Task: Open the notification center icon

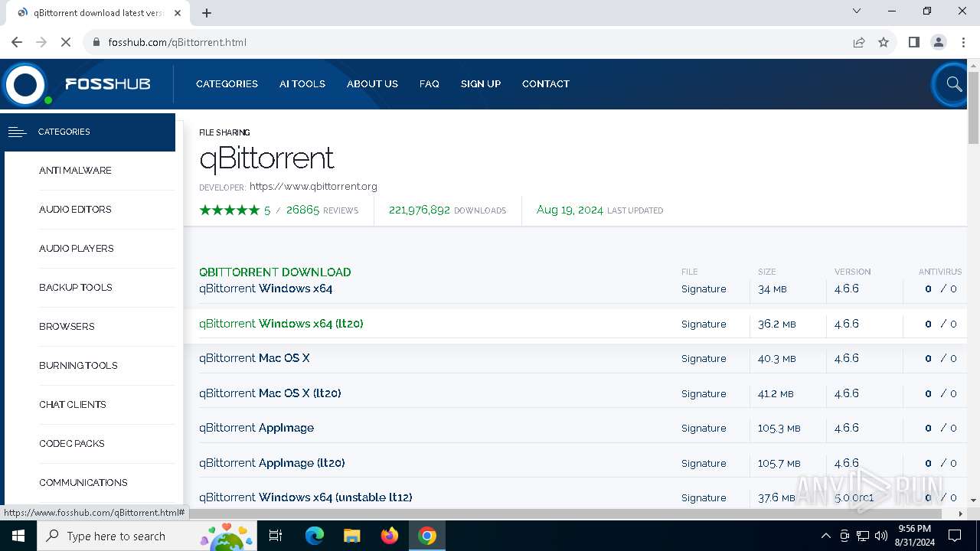Action: click(x=955, y=536)
